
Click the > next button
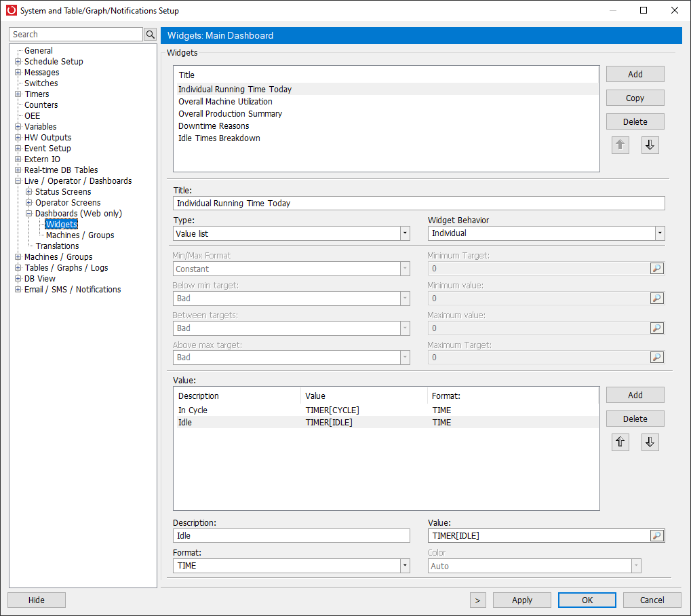point(477,600)
